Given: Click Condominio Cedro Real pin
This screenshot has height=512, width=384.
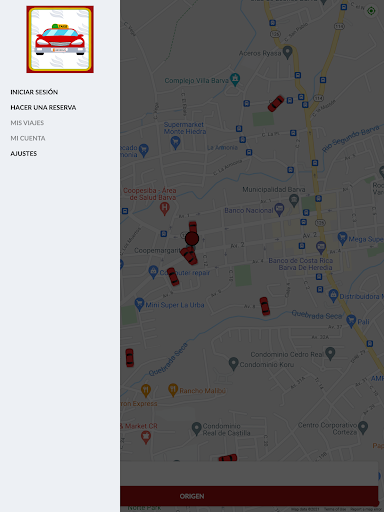Looking at the screenshot, I should 330,353.
